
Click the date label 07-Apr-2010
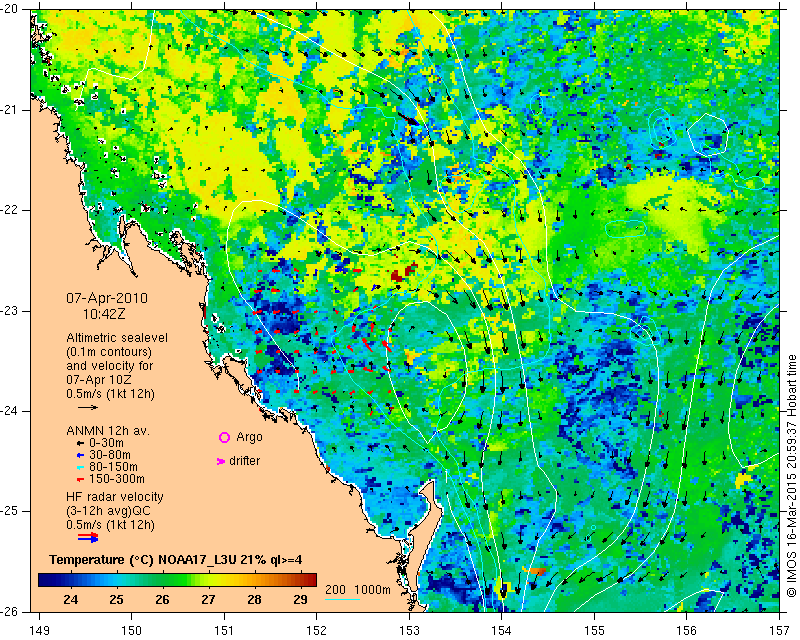[x=107, y=298]
